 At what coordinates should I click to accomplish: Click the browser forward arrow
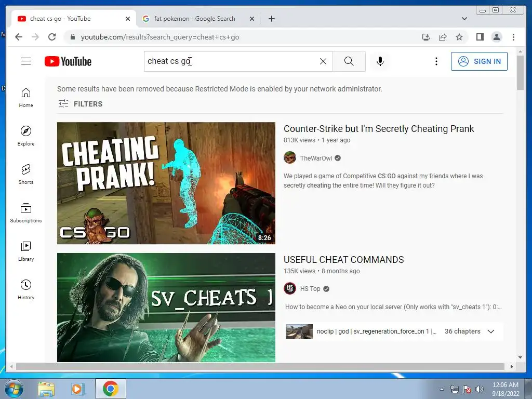coord(35,37)
